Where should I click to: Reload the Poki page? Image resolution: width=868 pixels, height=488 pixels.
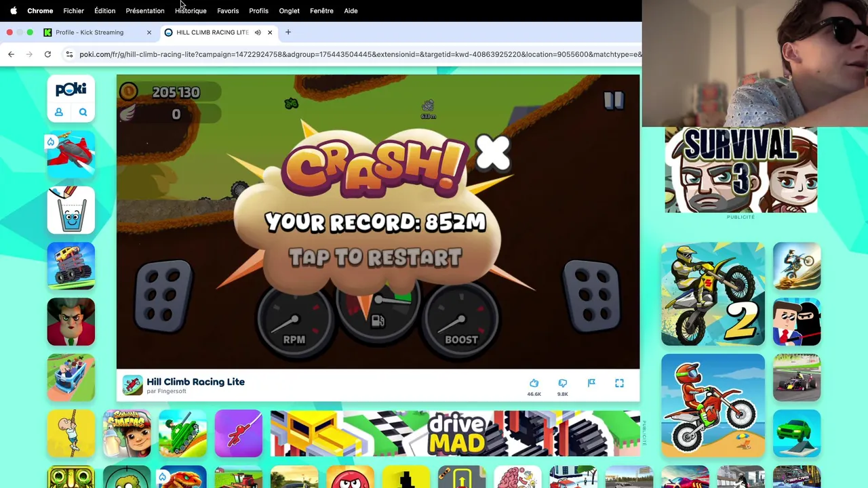(47, 54)
